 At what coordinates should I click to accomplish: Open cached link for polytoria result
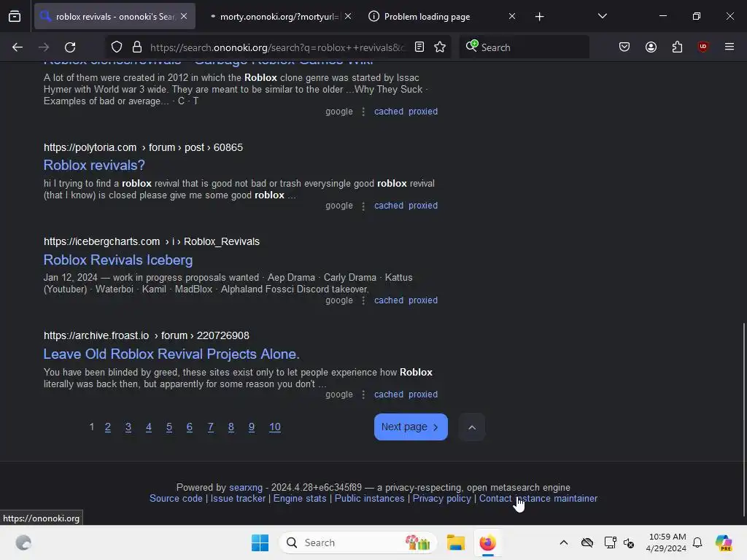tap(388, 205)
